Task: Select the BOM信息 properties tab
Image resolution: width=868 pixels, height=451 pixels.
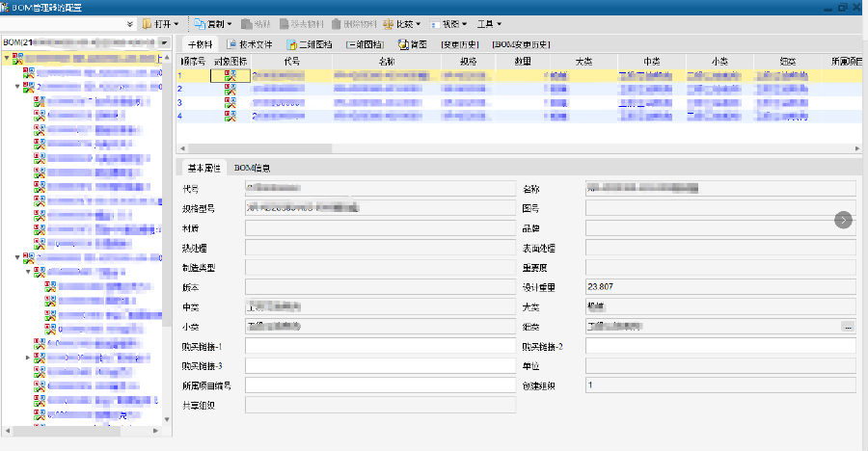Action: pyautogui.click(x=253, y=168)
